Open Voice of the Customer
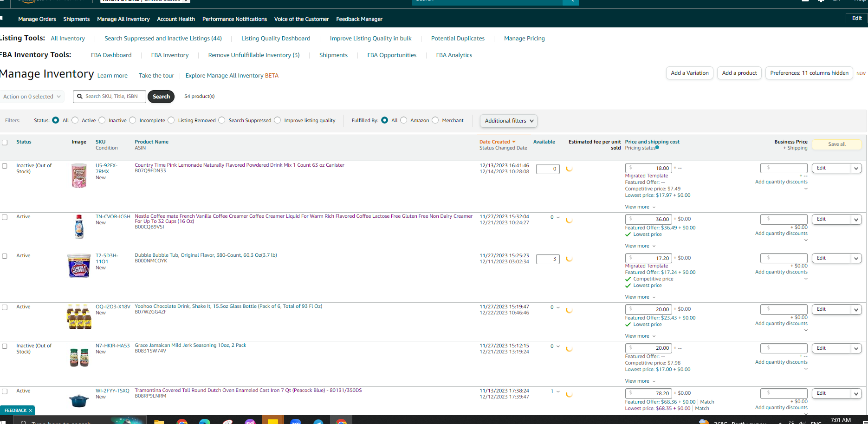 point(302,19)
